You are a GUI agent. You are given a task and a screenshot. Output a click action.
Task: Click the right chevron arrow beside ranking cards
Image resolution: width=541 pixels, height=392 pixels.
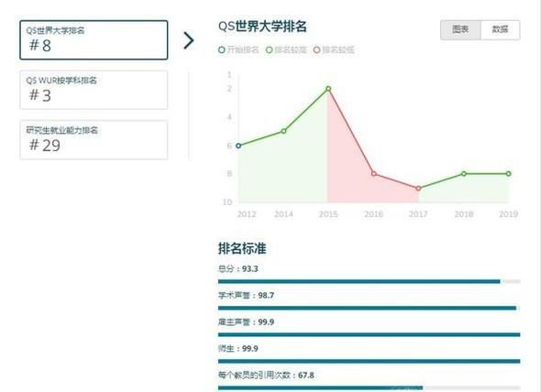point(188,40)
